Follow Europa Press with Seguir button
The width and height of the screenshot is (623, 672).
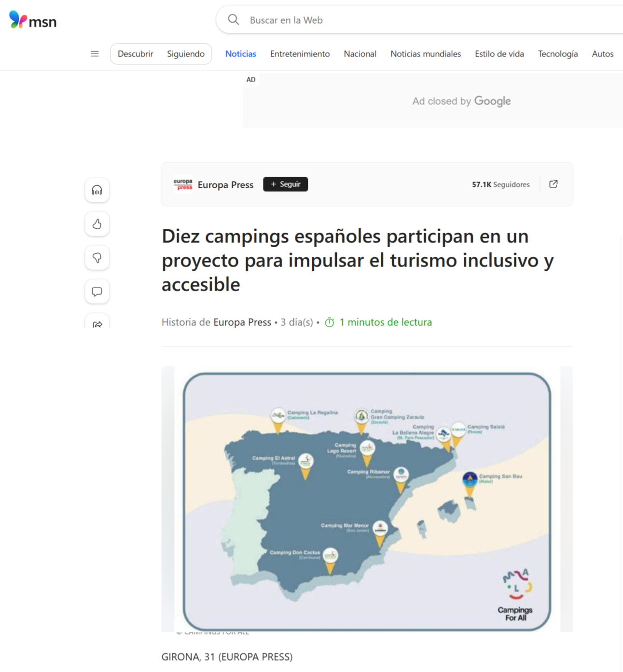[x=285, y=184]
